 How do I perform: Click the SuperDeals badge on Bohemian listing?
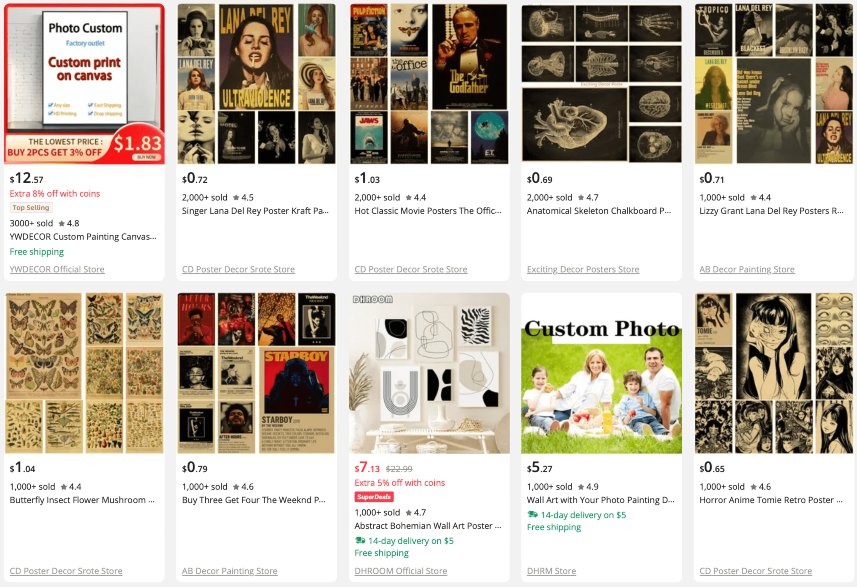pyautogui.click(x=374, y=497)
